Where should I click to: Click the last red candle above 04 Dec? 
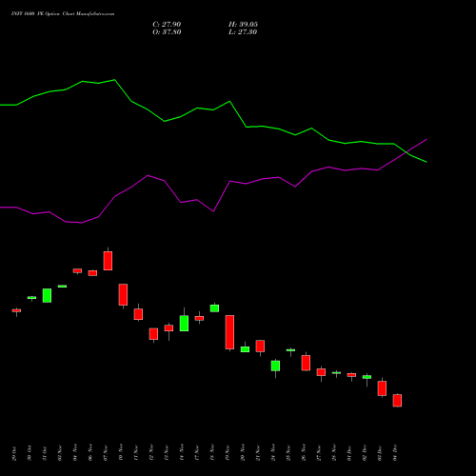397,400
